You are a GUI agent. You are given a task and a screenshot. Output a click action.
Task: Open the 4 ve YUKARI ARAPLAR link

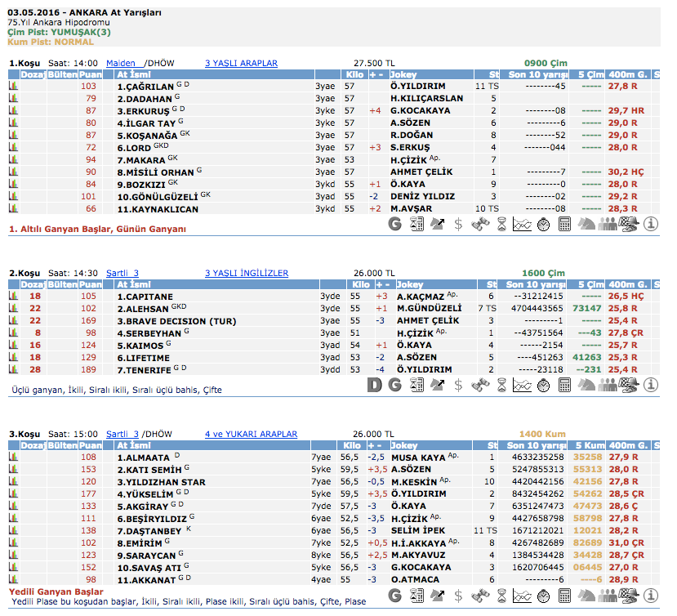(x=251, y=434)
